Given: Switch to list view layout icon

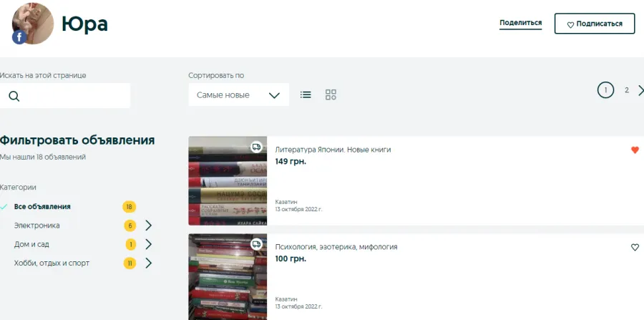Looking at the screenshot, I should (x=306, y=95).
